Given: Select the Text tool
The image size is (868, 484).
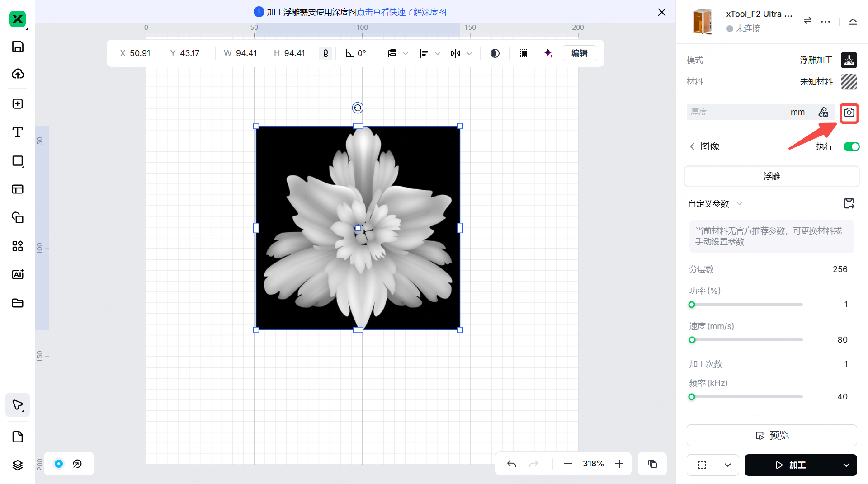Looking at the screenshot, I should click(18, 132).
